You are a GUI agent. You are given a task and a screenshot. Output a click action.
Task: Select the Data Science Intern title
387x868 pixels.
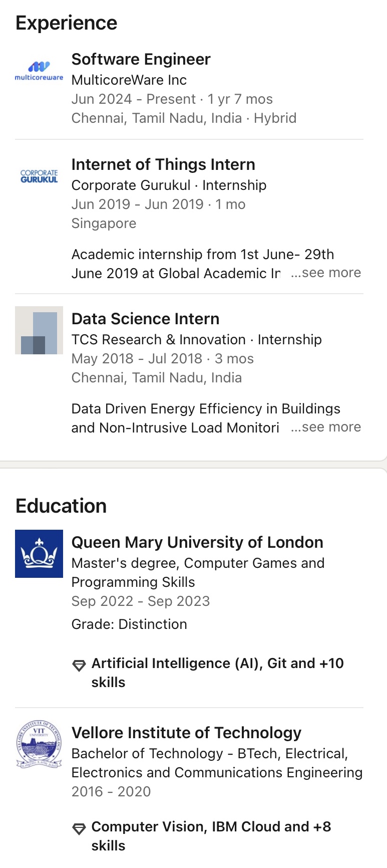click(x=145, y=319)
